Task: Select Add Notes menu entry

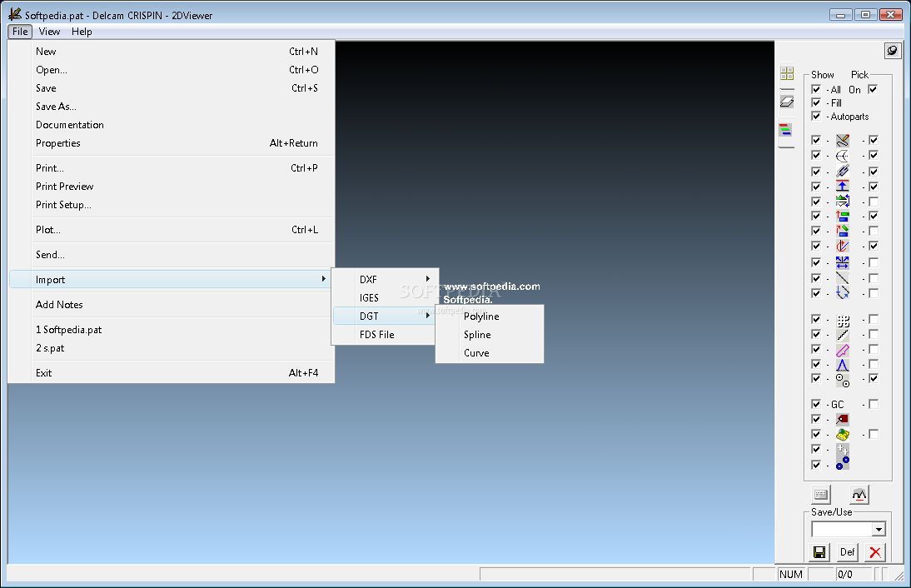Action: coord(172,305)
